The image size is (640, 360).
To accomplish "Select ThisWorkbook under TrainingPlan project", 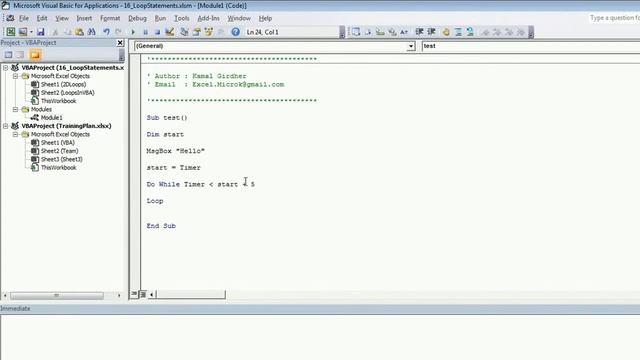I will tap(58, 168).
